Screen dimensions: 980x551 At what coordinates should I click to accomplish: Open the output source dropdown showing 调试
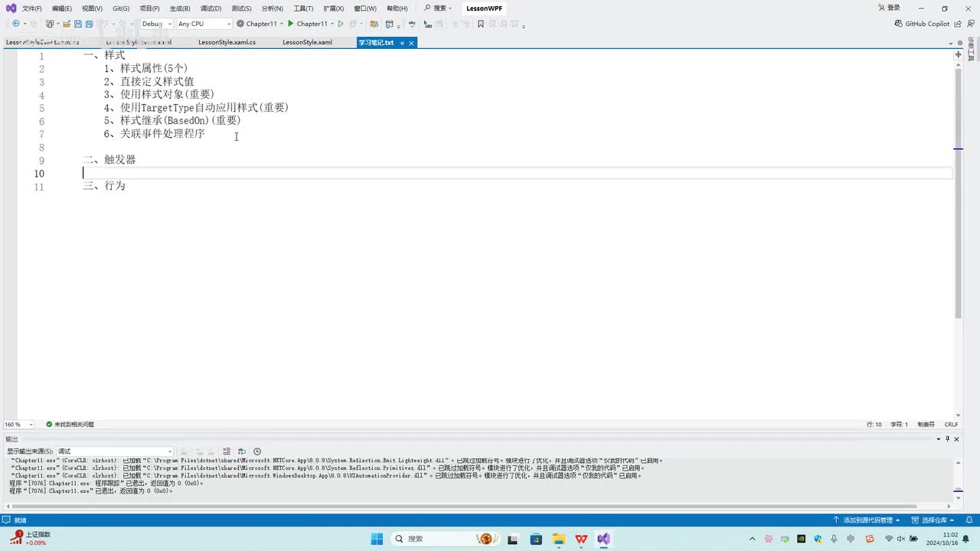[115, 452]
